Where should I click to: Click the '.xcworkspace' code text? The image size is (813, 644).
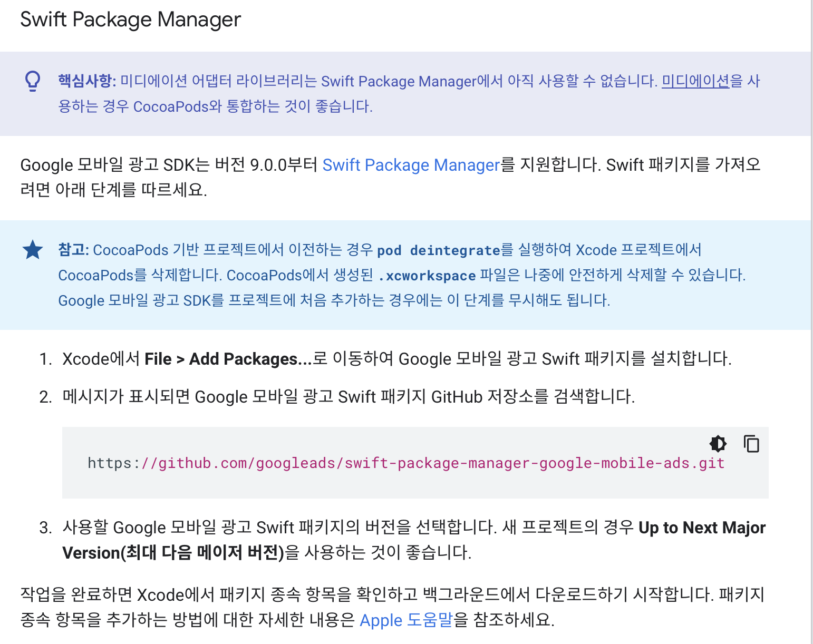coord(427,276)
